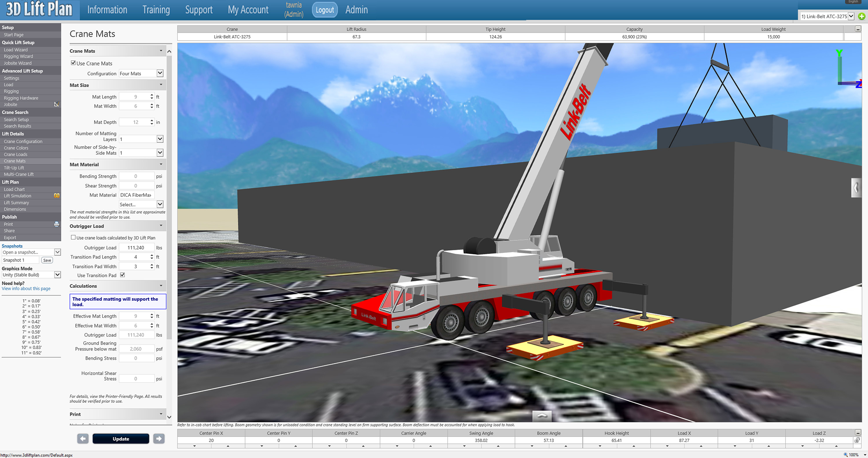The width and height of the screenshot is (868, 458).
Task: Toggle the Use Transition Pad checkbox
Action: tap(123, 275)
